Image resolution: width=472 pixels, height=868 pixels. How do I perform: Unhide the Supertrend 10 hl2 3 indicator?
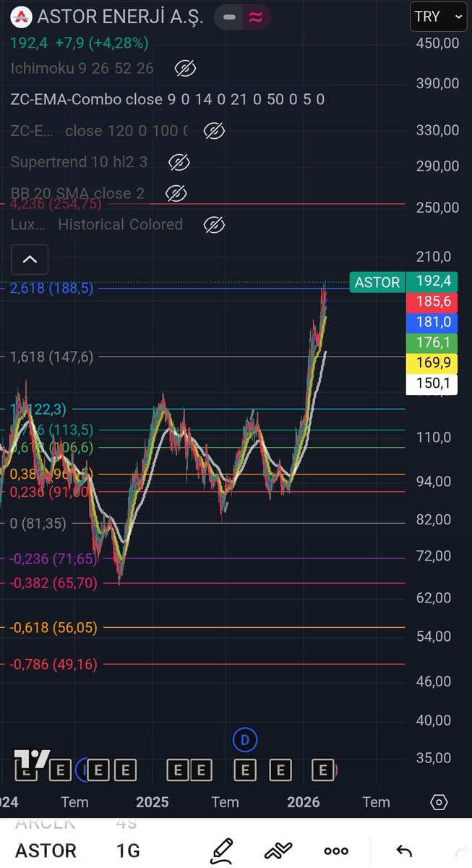point(179,162)
